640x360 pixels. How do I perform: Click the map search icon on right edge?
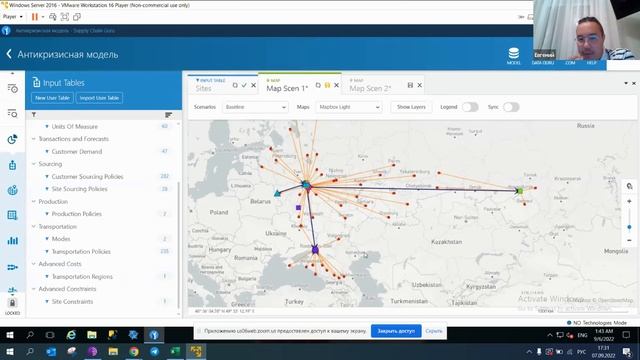[x=629, y=186]
